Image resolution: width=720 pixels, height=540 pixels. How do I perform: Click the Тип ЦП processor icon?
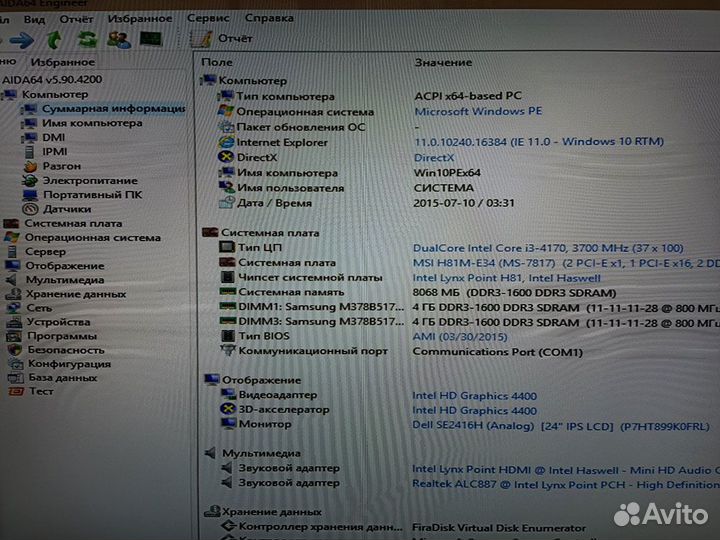point(227,247)
